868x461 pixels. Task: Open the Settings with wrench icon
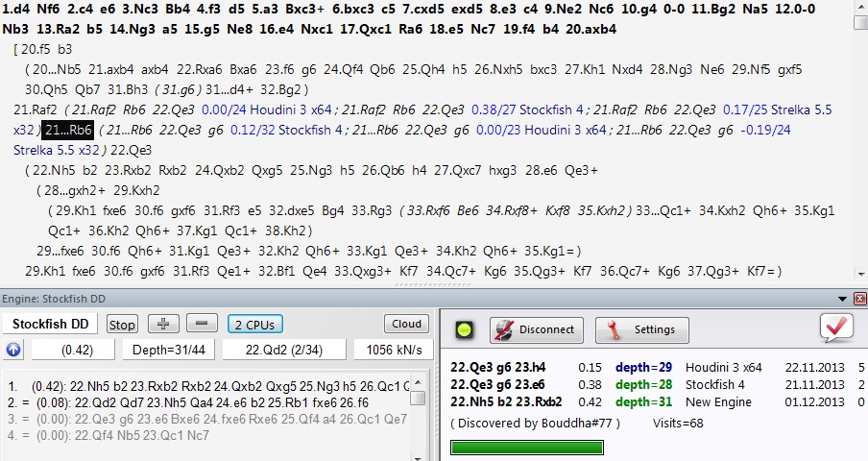point(641,329)
